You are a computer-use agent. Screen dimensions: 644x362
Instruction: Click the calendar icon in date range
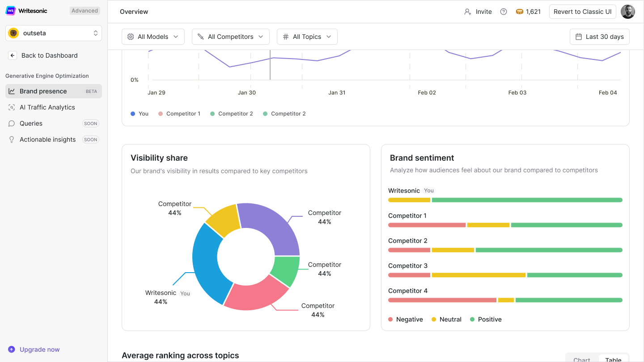pos(579,37)
